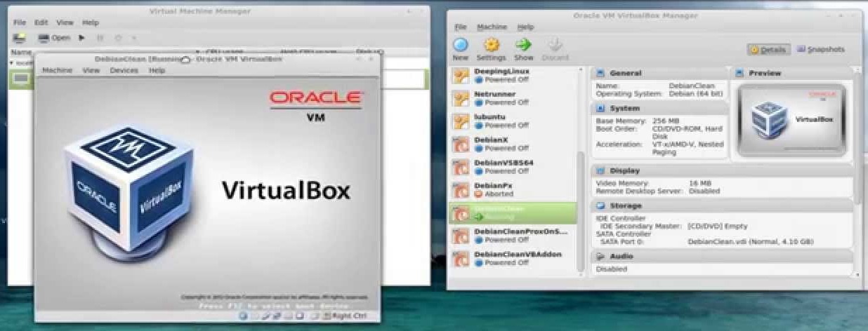The width and height of the screenshot is (868, 331).
Task: Open Machine menu in DebianClean VM window
Action: click(x=57, y=70)
